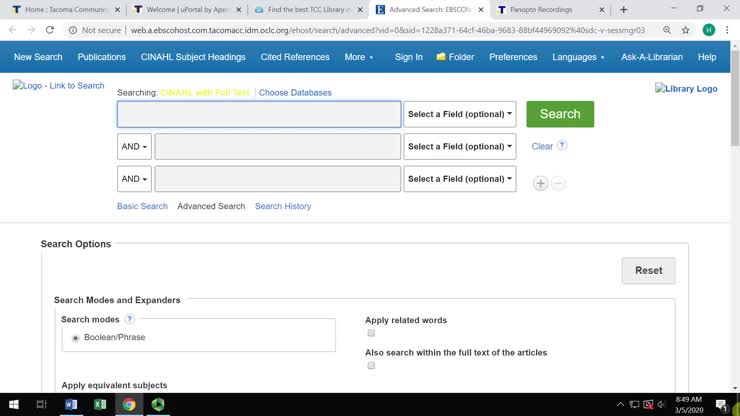The height and width of the screenshot is (416, 740).
Task: Click Ask-A-Librarian
Action: pos(652,57)
